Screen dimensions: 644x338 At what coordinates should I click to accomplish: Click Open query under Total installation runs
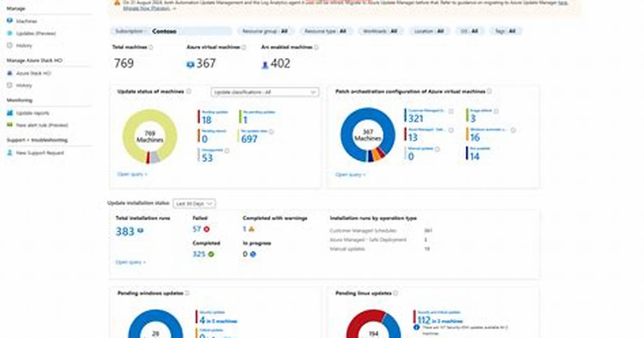point(131,262)
